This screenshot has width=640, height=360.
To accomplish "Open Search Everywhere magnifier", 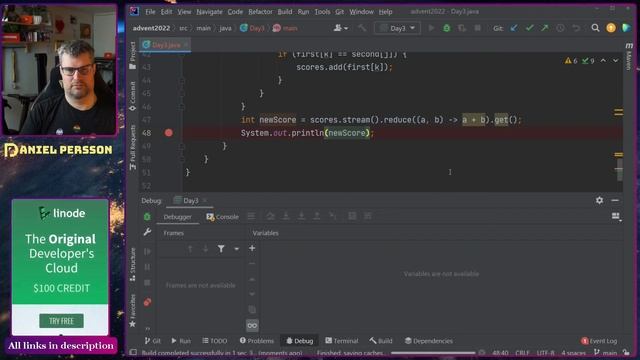I will coord(595,28).
